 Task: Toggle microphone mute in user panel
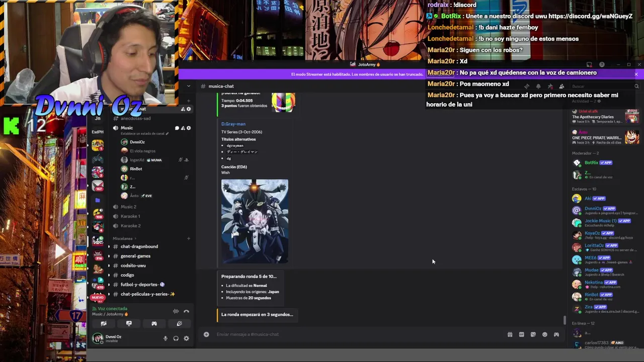[165, 338]
